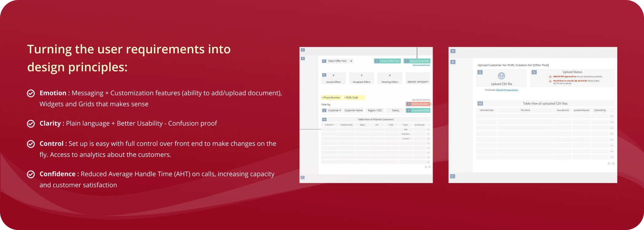
Task: Click the warning icon beside 'Found Error on Line'
Action: coord(550,81)
